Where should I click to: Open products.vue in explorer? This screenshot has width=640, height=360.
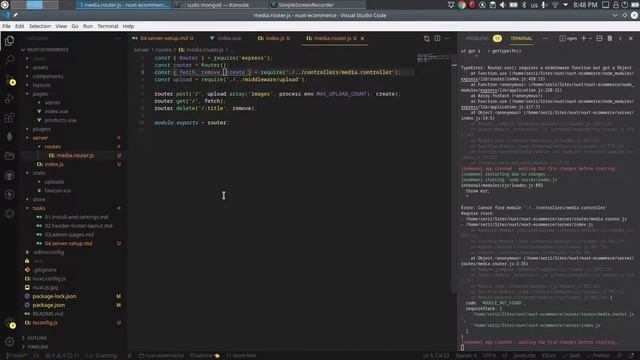60,120
